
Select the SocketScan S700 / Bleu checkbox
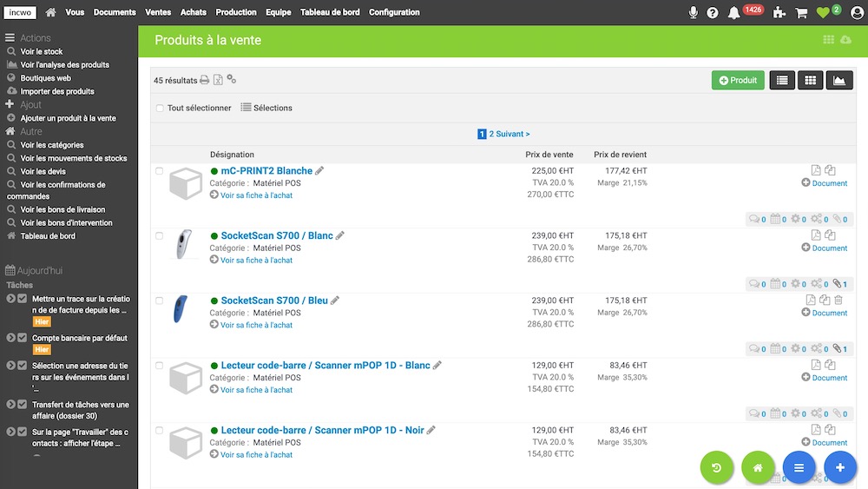click(x=160, y=301)
